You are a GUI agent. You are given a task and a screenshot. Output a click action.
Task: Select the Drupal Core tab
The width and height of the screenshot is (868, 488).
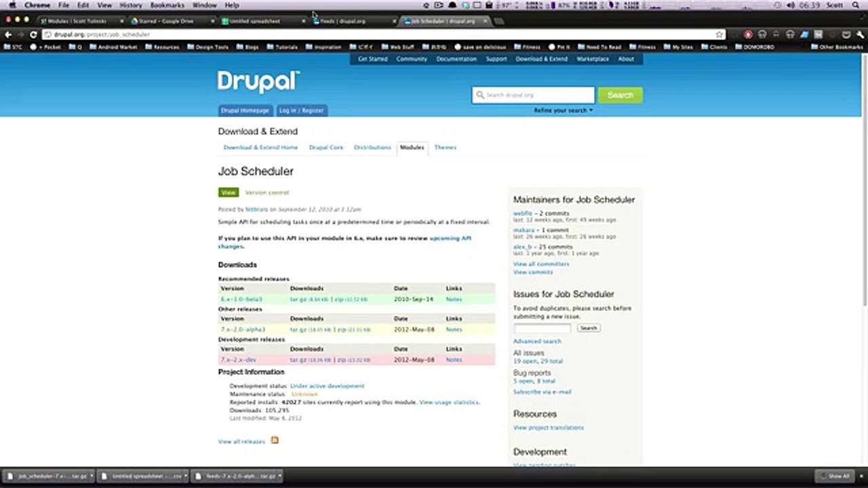326,147
